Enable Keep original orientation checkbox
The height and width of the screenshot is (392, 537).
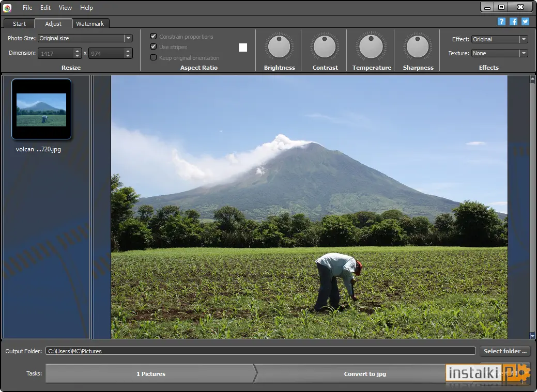pos(154,57)
